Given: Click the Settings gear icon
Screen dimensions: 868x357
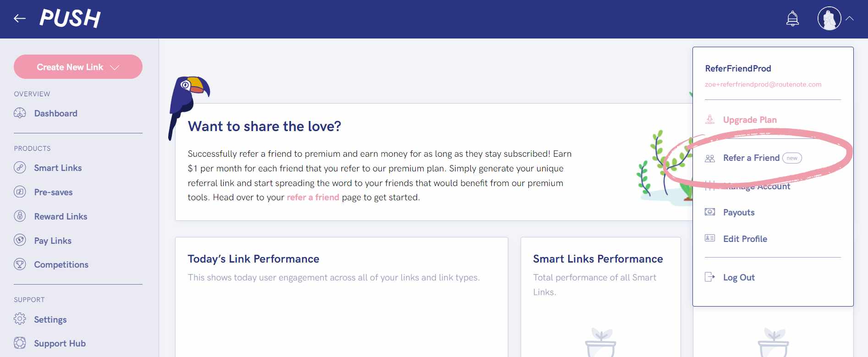Looking at the screenshot, I should tap(20, 319).
